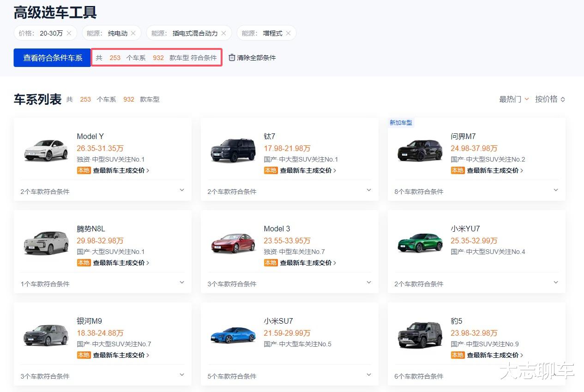Expand matching models for Model Y
584x392 pixels.
pos(182,190)
